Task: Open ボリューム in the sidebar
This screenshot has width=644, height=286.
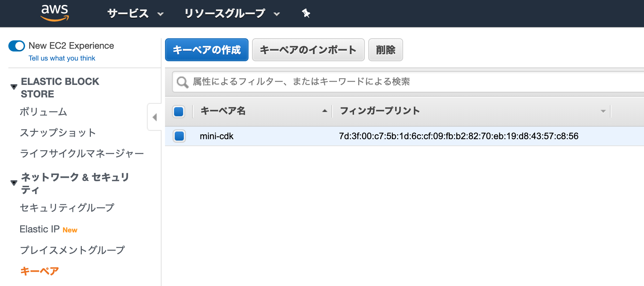Action: (44, 112)
